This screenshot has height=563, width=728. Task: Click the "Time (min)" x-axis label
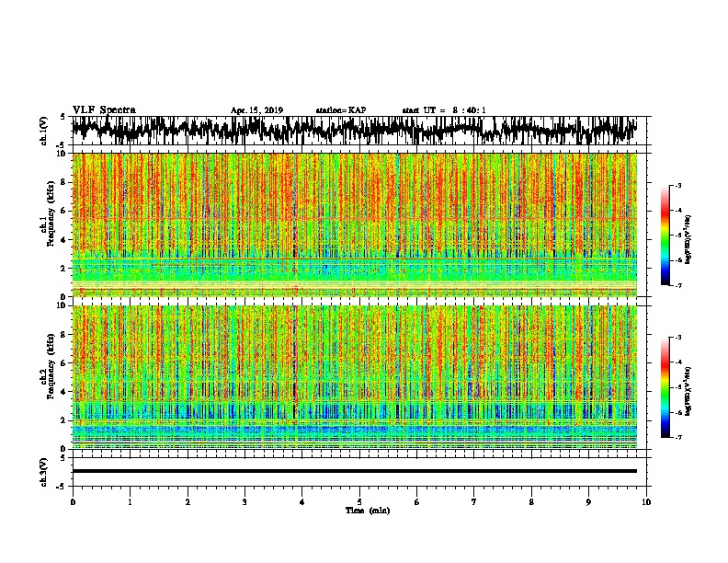click(368, 511)
